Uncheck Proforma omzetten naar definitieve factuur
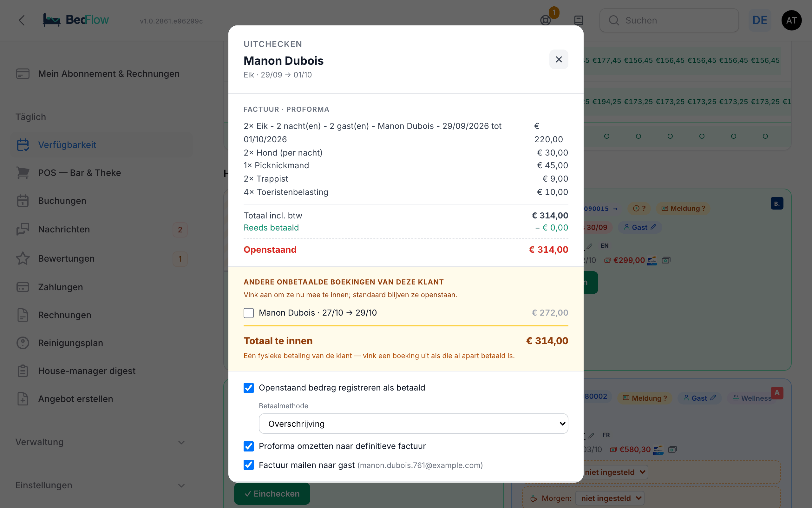Screen dimensions: 812x508 (x=249, y=446)
